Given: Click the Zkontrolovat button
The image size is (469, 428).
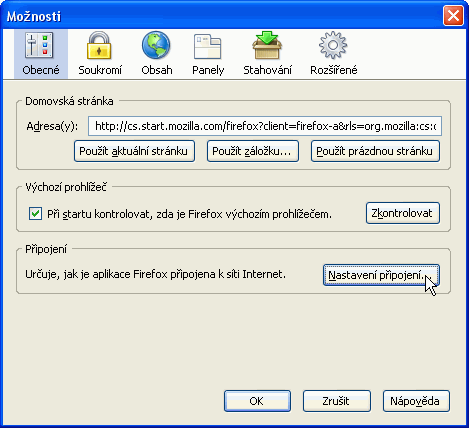Looking at the screenshot, I should (x=403, y=213).
